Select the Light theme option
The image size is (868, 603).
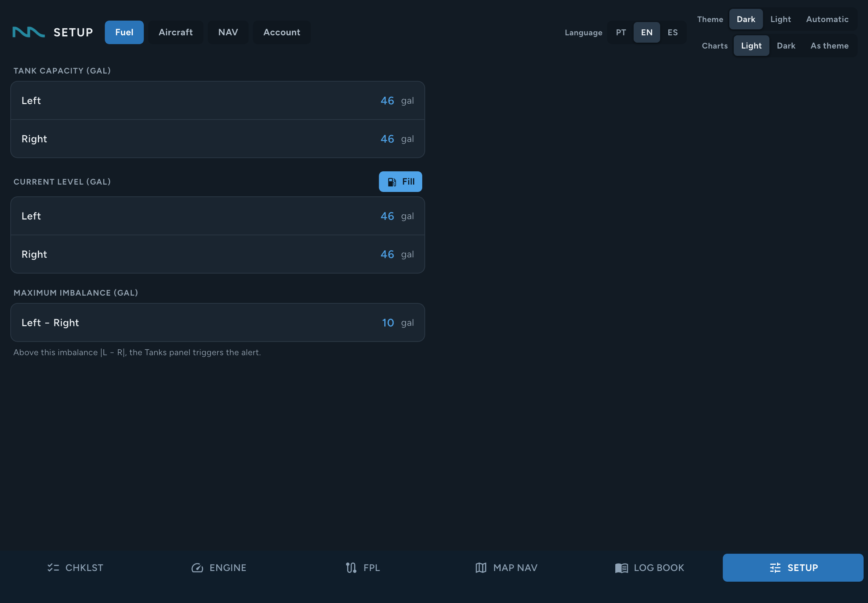click(x=780, y=19)
